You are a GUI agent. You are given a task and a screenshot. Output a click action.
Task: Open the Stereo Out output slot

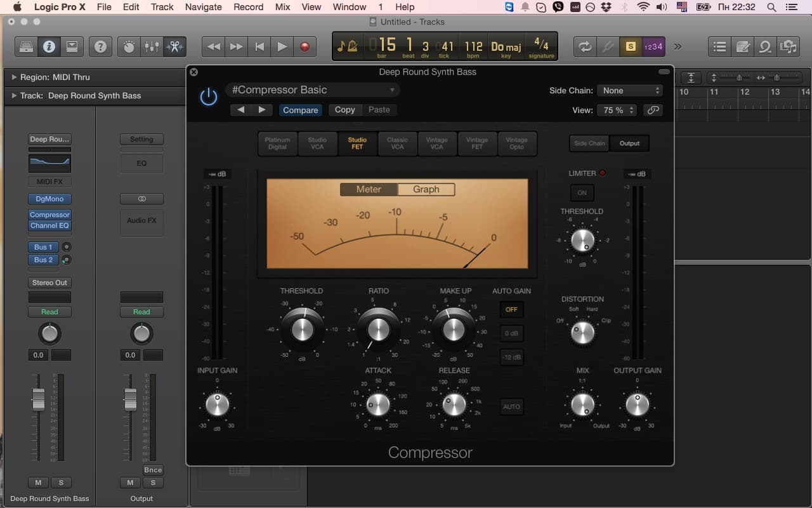coord(49,283)
